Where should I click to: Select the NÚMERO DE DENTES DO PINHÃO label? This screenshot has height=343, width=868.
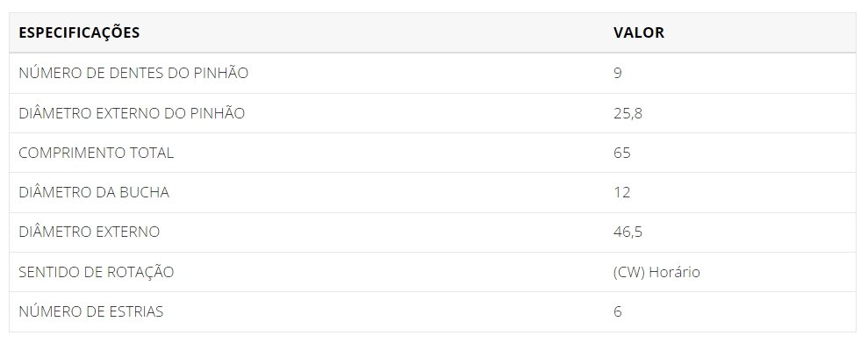coord(133,73)
